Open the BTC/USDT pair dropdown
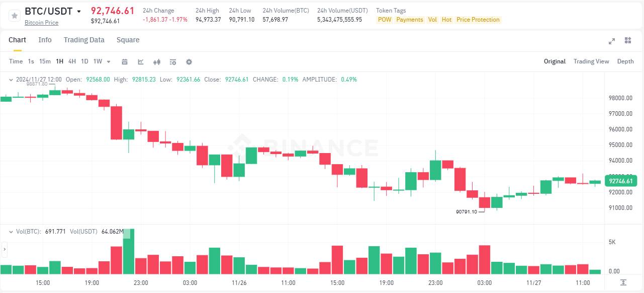 (79, 11)
